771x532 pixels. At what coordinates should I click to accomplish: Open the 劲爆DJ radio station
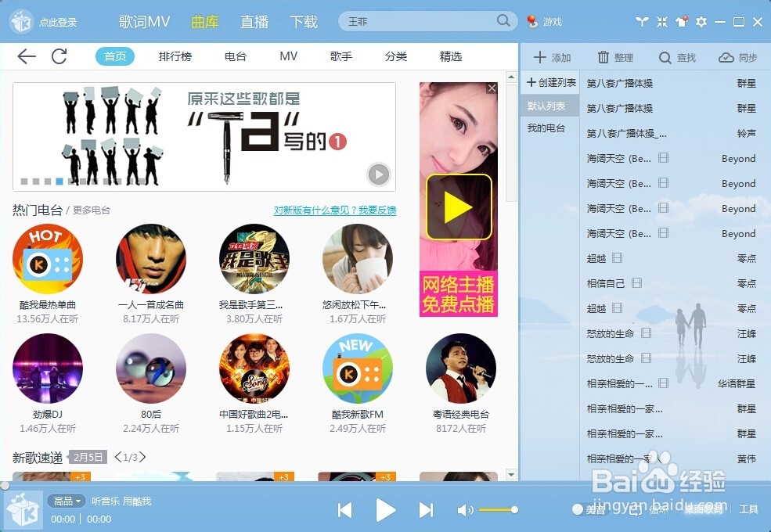coord(48,368)
